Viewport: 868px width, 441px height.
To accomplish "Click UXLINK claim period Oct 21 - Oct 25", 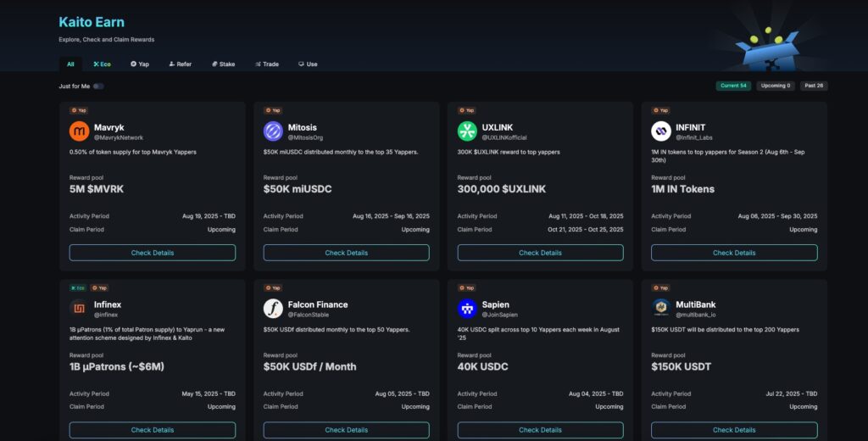I will point(586,229).
